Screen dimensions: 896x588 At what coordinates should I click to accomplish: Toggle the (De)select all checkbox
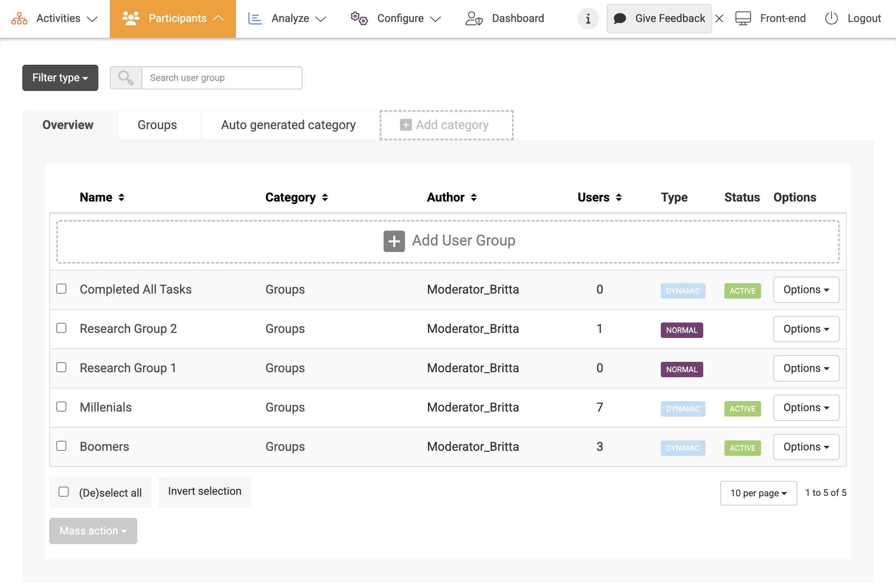(64, 492)
